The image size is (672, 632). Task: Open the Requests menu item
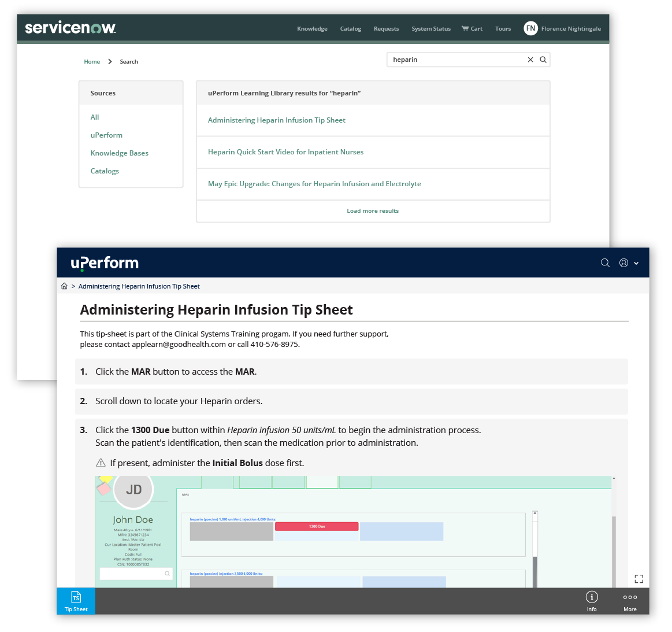[386, 29]
